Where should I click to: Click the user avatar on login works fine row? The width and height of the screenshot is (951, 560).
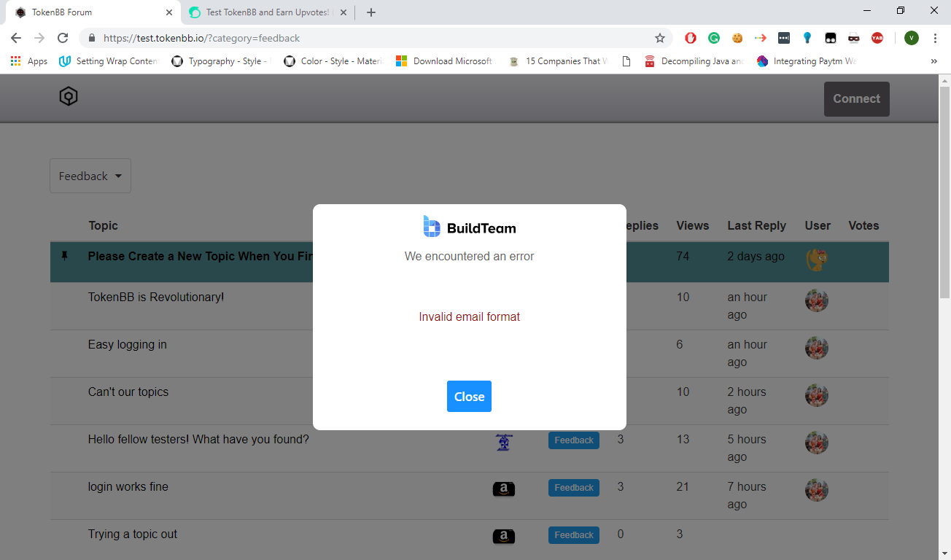[817, 490]
